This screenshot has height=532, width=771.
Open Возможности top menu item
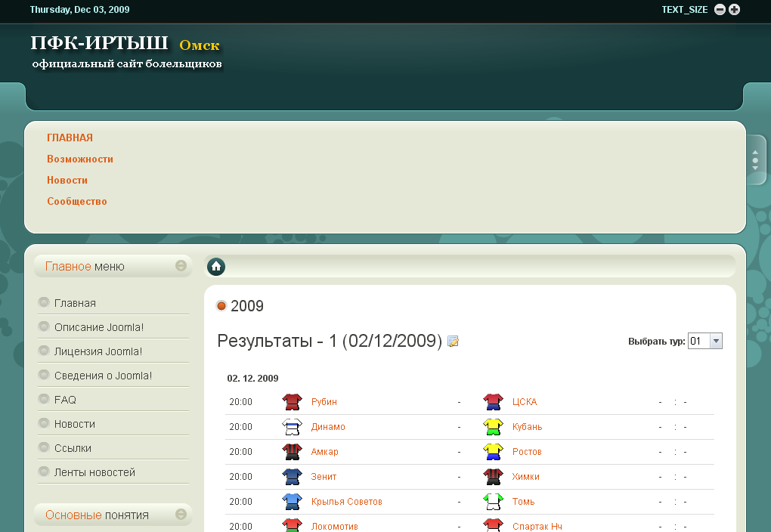[80, 159]
